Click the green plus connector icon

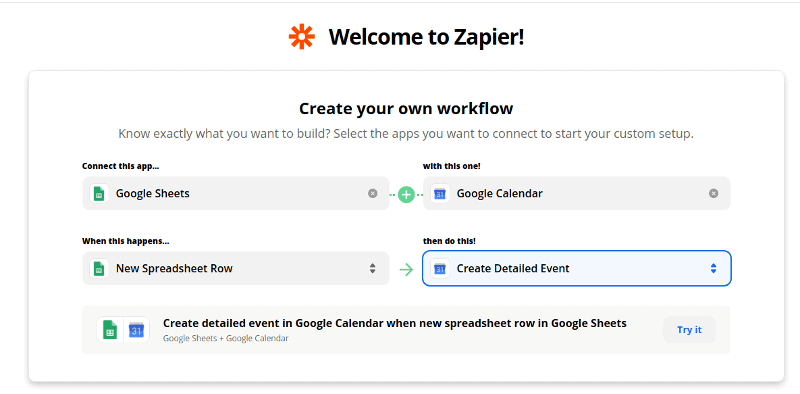(406, 194)
